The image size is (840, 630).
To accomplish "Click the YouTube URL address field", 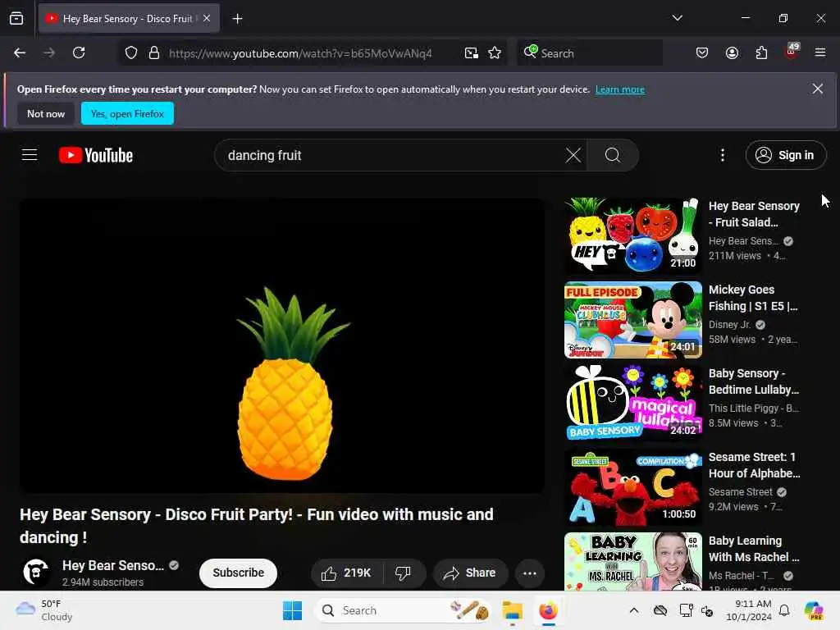I will (x=300, y=53).
